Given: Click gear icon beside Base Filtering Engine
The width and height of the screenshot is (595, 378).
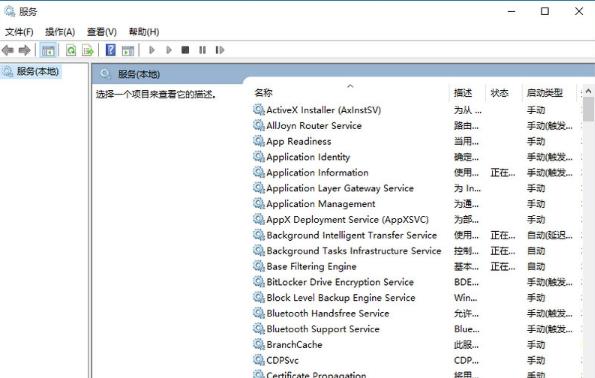Looking at the screenshot, I should click(x=259, y=266).
